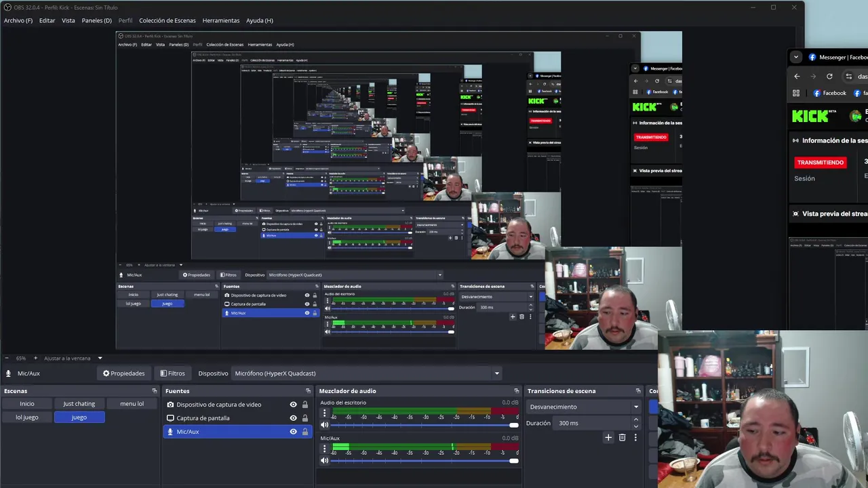Screen dimensions: 868x488
Task: Open Audio del escritorio three-dot options
Action: click(x=324, y=413)
